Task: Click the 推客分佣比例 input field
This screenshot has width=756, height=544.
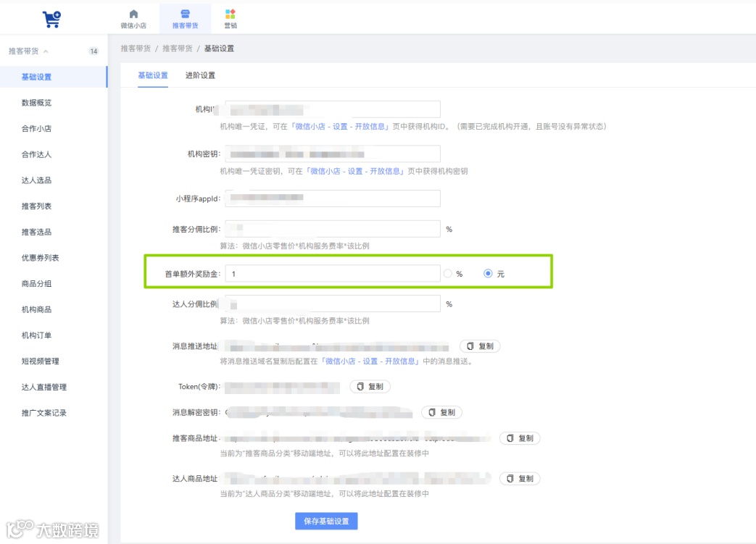Action: coord(333,229)
